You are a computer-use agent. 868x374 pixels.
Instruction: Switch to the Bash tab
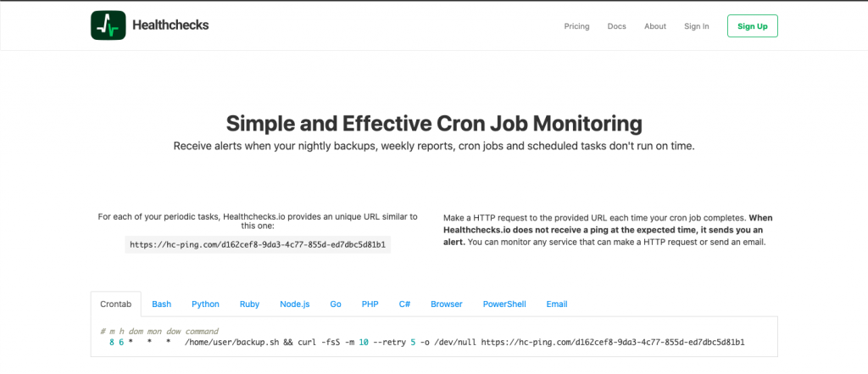click(x=162, y=304)
